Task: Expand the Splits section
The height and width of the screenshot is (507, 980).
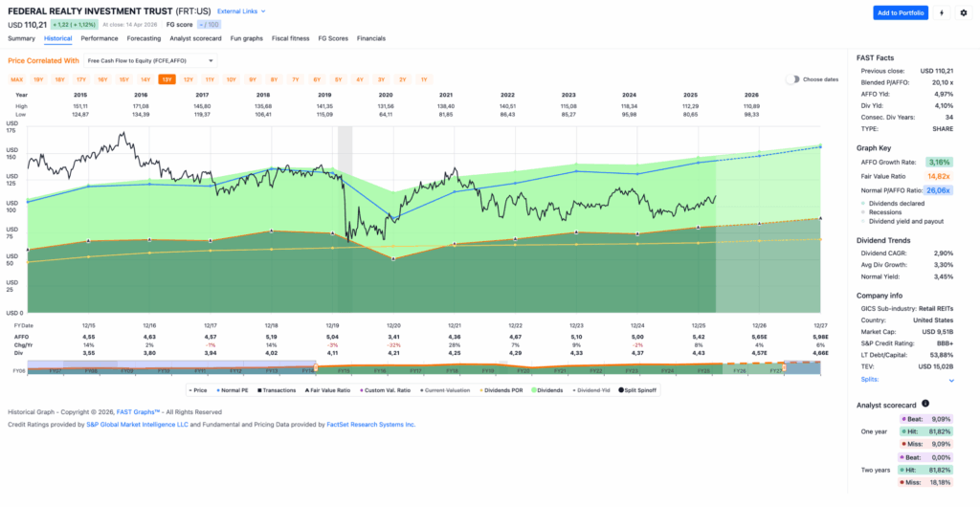Action: [x=873, y=380]
